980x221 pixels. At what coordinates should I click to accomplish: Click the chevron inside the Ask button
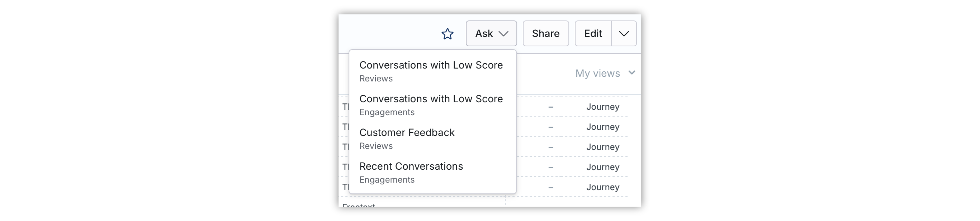[503, 34]
